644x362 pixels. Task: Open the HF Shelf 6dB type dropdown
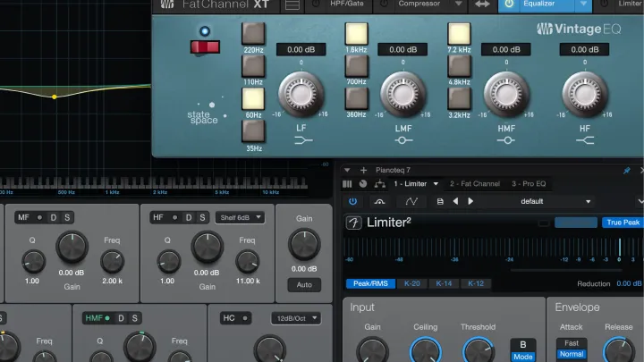(x=240, y=217)
